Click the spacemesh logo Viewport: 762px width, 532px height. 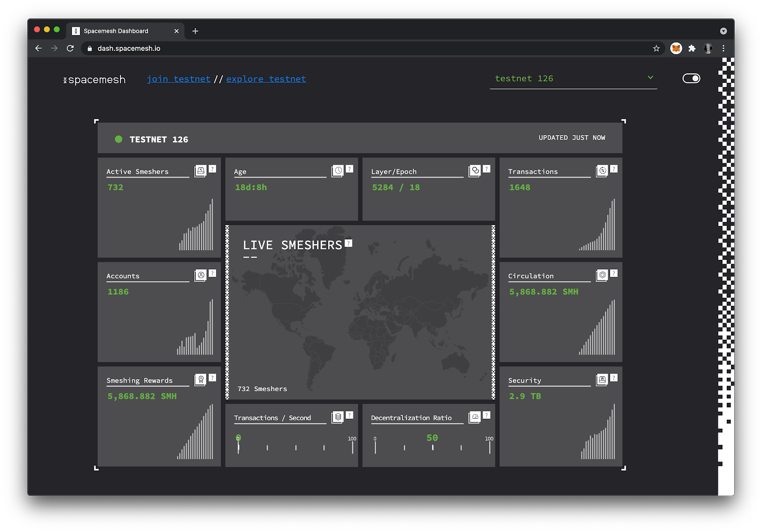pos(94,79)
